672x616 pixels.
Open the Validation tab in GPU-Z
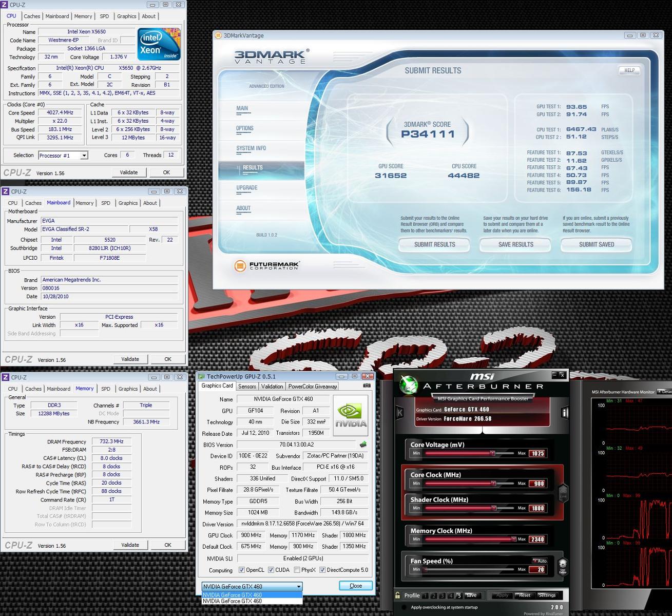(x=272, y=387)
